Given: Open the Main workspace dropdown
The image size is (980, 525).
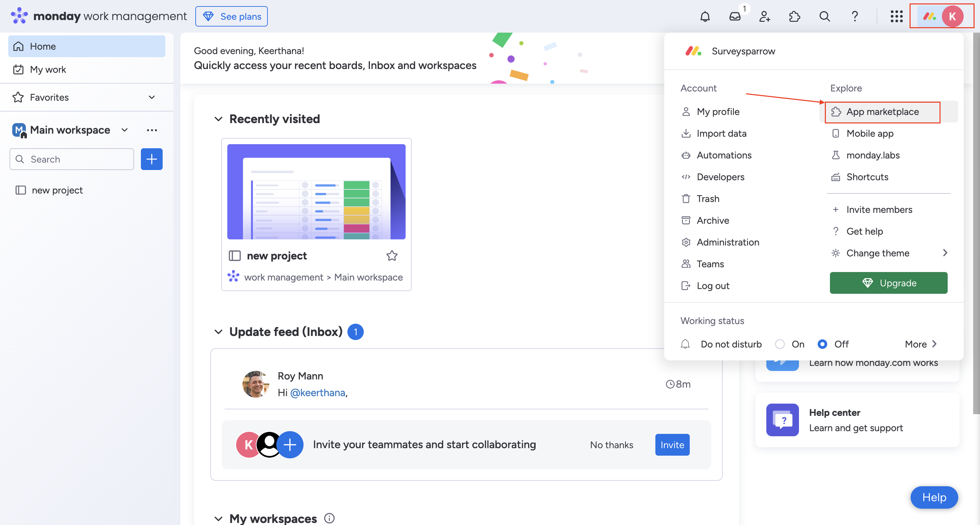Looking at the screenshot, I should [125, 130].
